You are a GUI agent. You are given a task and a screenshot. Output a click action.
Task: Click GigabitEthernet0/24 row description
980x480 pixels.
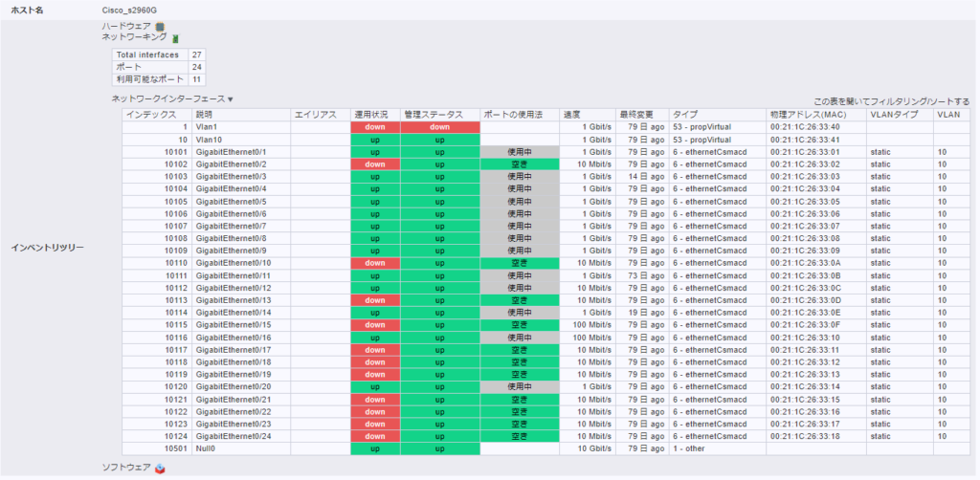tap(240, 436)
